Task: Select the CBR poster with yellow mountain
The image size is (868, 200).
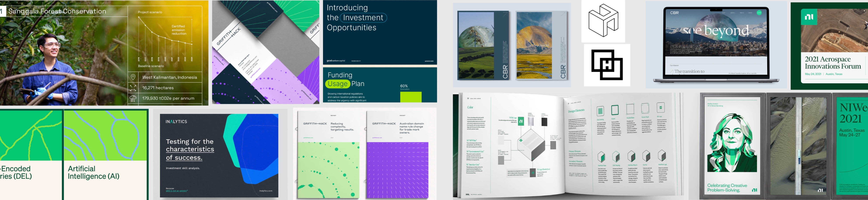Action: (541, 46)
